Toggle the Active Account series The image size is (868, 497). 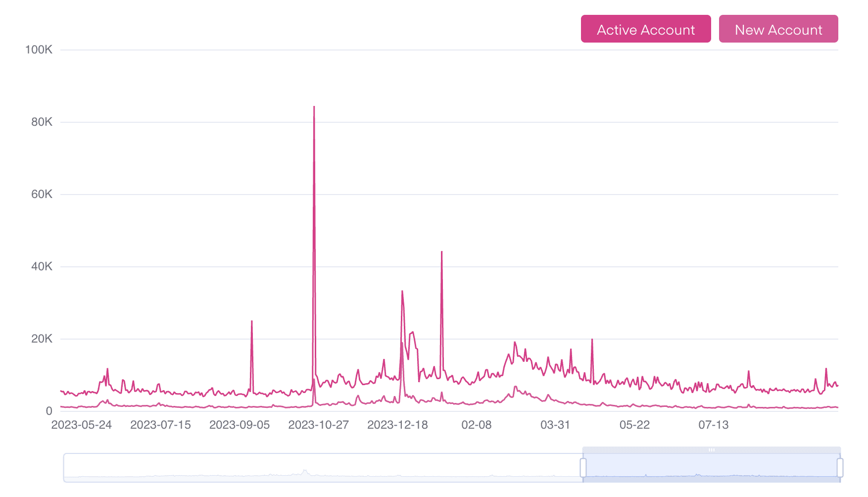point(646,29)
